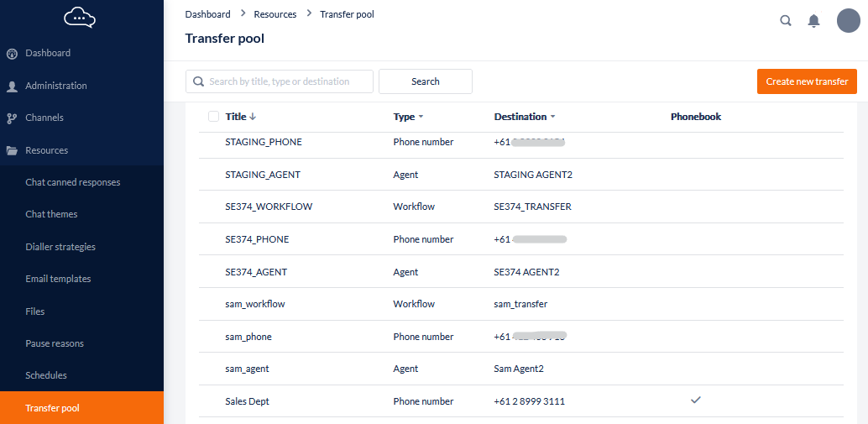Image resolution: width=868 pixels, height=424 pixels.
Task: Click the cloud logo in sidebar
Action: click(x=80, y=17)
